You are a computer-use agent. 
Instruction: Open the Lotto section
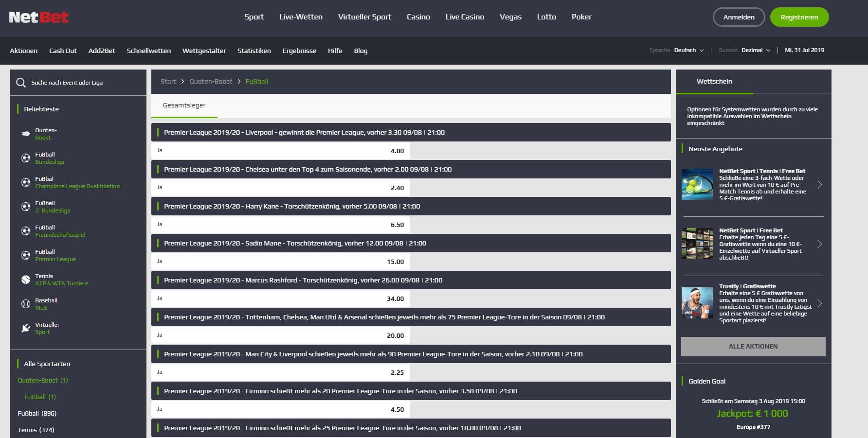click(x=546, y=17)
